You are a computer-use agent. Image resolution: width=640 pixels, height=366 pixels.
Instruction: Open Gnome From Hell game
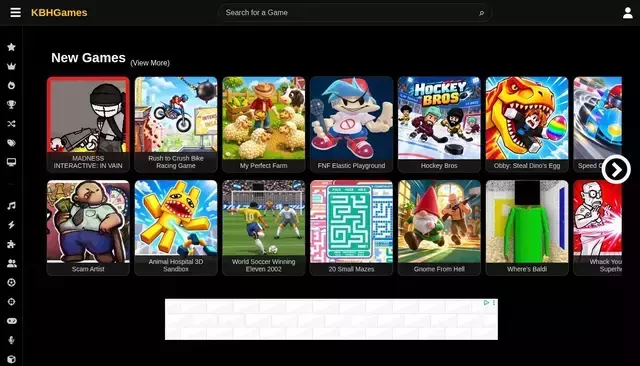439,228
